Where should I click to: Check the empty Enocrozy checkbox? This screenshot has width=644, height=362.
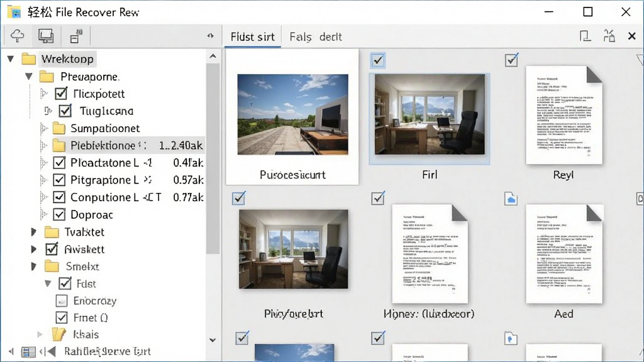(x=61, y=301)
